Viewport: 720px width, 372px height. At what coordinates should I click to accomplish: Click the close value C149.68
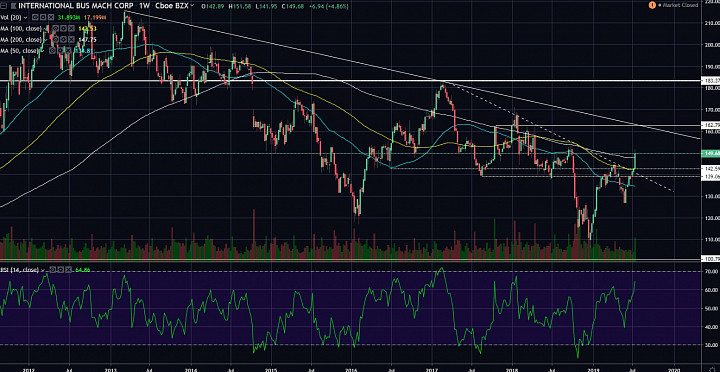tap(293, 6)
